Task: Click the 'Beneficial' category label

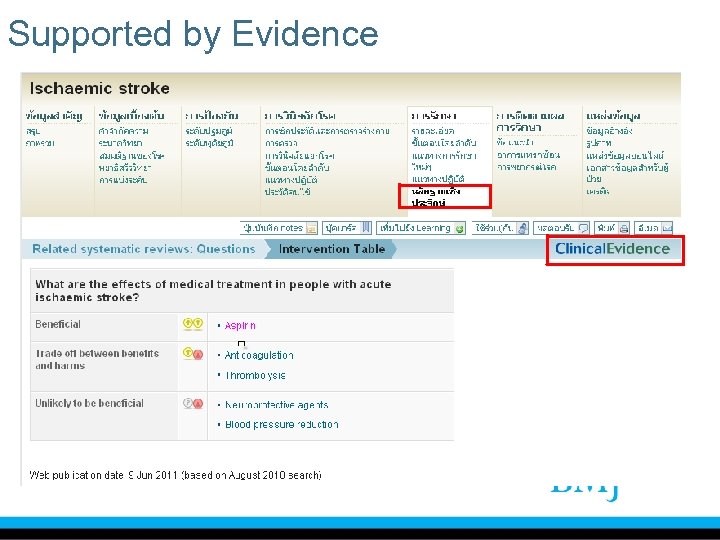Action: [58, 324]
